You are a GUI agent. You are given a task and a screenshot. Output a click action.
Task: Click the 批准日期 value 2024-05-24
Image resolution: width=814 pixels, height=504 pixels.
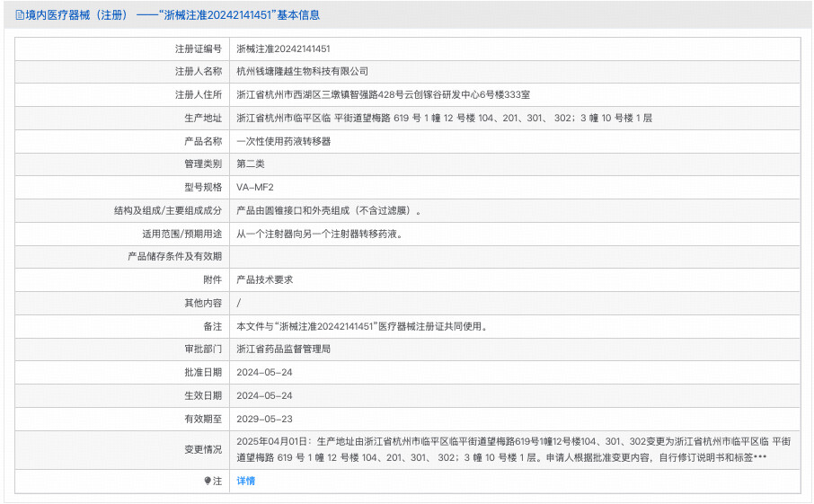coord(264,372)
